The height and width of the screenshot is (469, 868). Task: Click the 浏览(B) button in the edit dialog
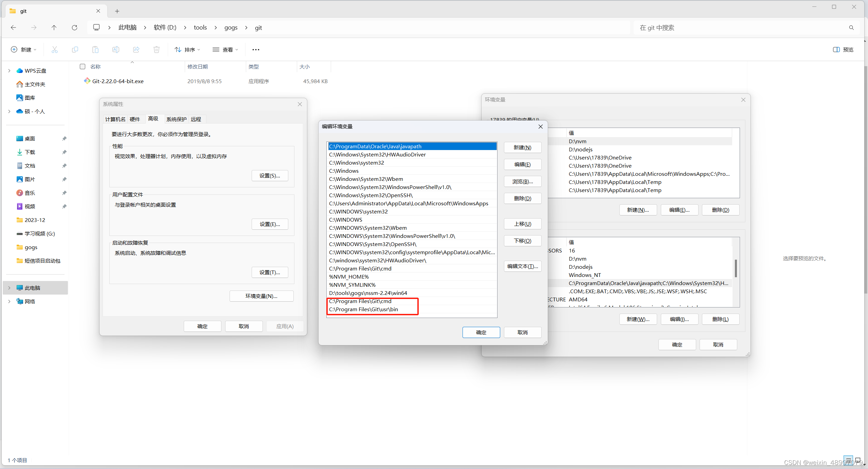click(522, 182)
